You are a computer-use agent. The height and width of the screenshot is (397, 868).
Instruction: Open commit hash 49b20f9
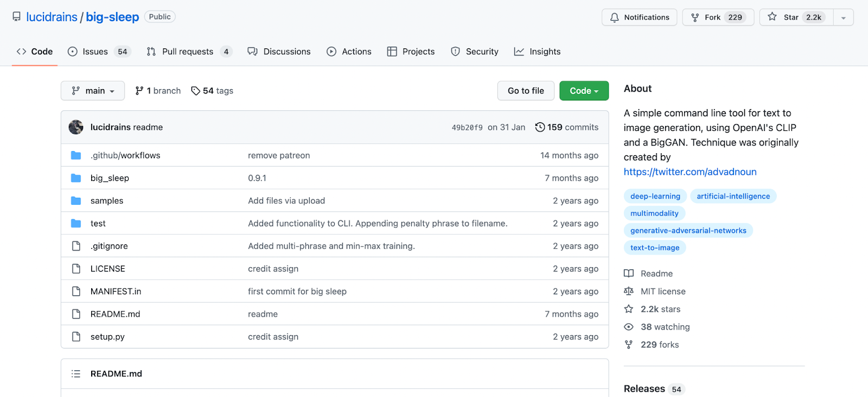pyautogui.click(x=467, y=128)
